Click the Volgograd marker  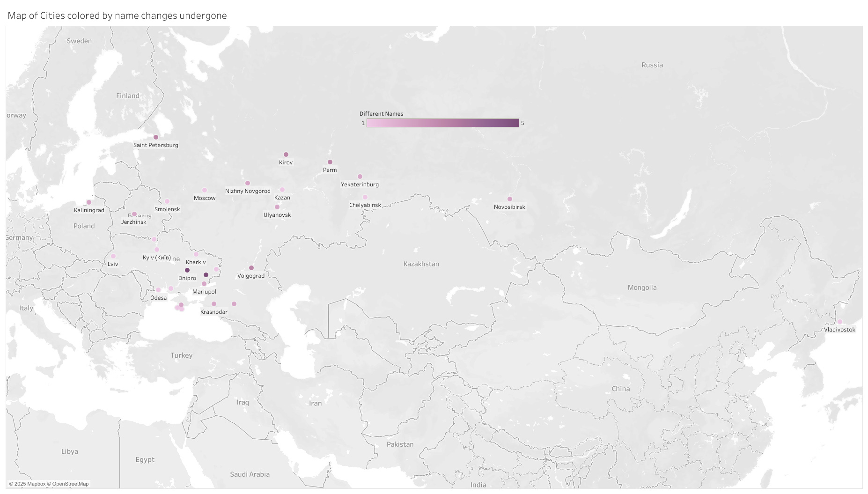(x=251, y=268)
